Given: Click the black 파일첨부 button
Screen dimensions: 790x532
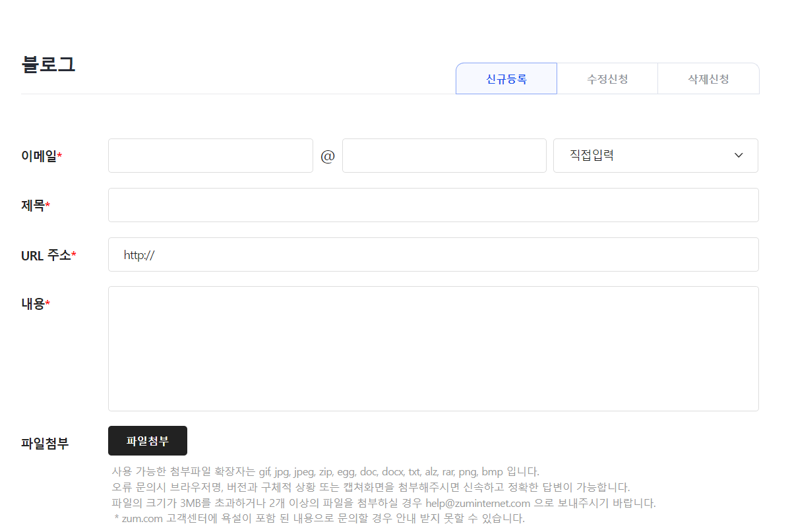Looking at the screenshot, I should tap(148, 441).
